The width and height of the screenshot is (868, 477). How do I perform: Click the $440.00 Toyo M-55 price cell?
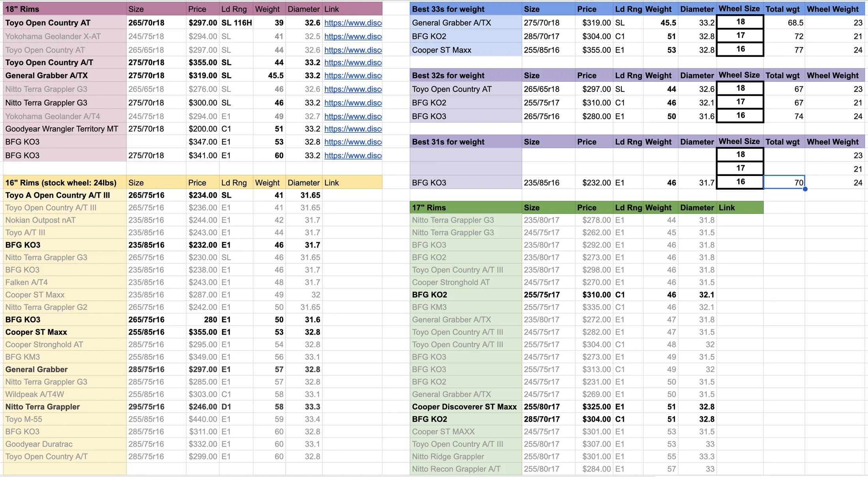tap(202, 419)
